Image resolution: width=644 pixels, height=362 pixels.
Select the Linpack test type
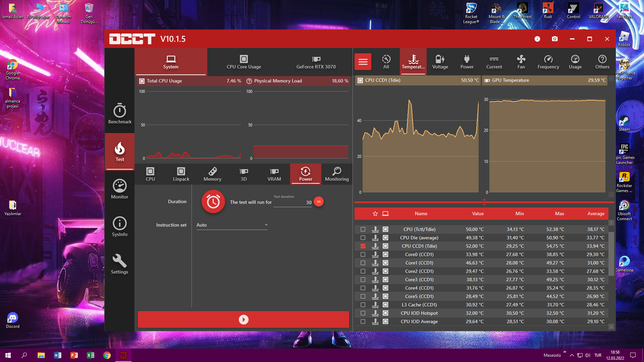coord(181,174)
